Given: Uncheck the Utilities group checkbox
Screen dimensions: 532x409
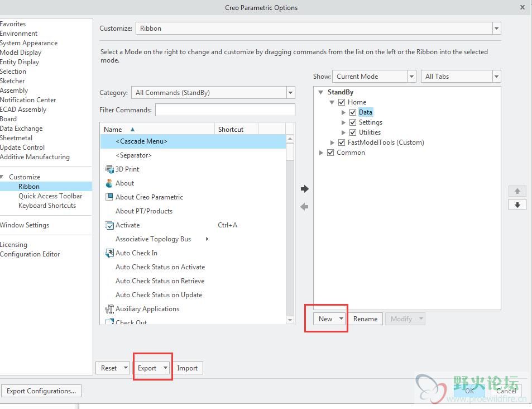Looking at the screenshot, I should click(353, 132).
